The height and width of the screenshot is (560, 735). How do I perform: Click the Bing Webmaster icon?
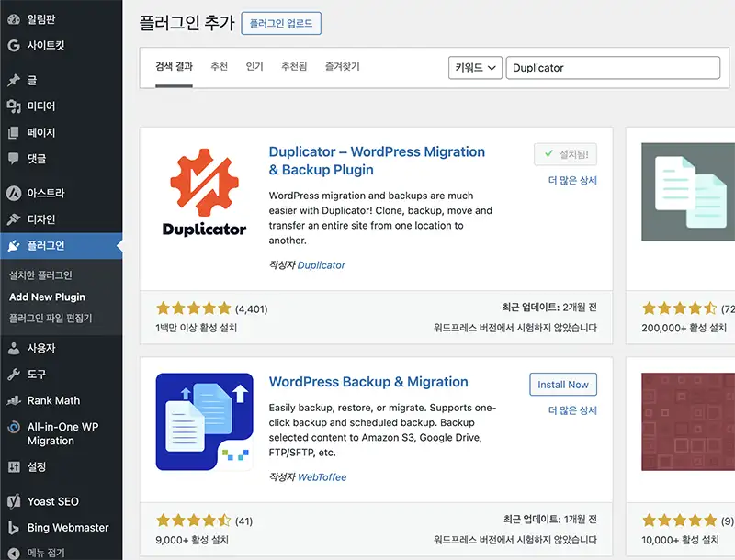(x=14, y=528)
